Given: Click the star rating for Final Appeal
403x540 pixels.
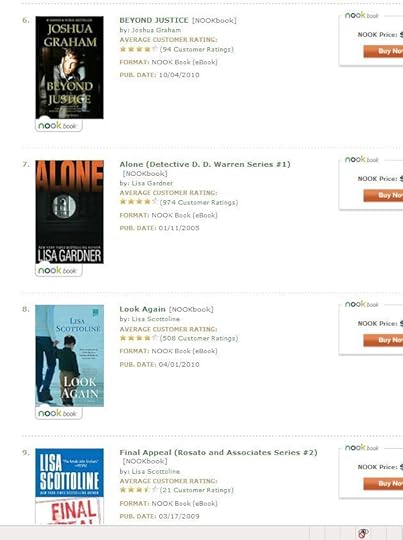Looking at the screenshot, I should [138, 489].
